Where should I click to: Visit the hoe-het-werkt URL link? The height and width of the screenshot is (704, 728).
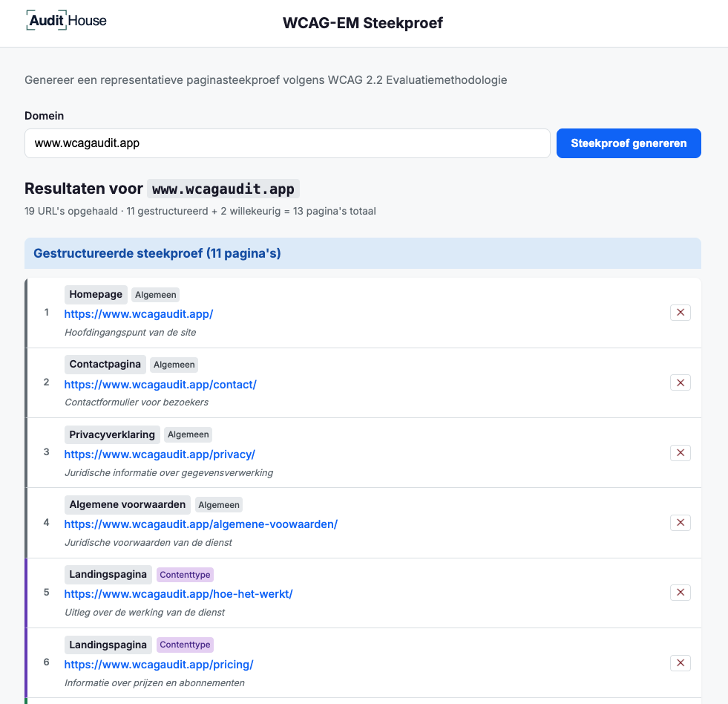[178, 594]
